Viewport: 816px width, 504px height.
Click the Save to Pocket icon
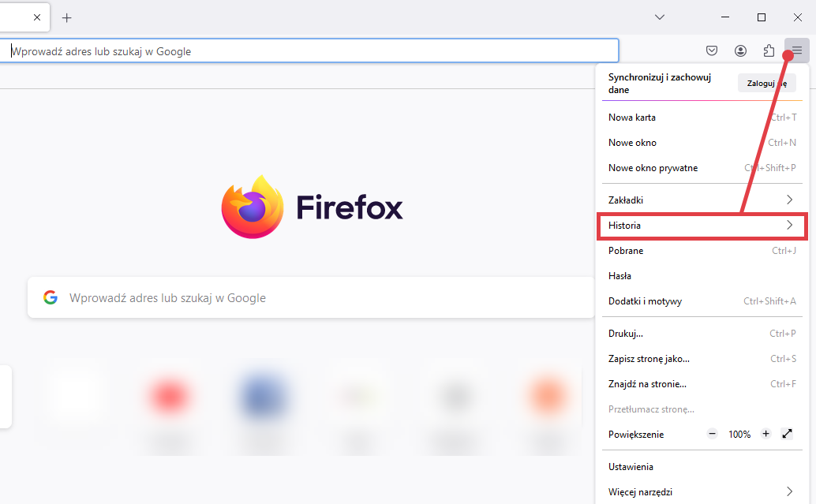(712, 50)
